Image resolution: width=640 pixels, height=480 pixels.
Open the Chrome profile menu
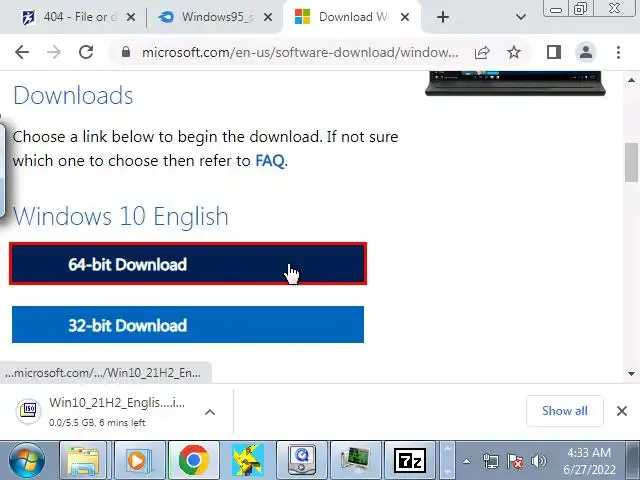(586, 52)
